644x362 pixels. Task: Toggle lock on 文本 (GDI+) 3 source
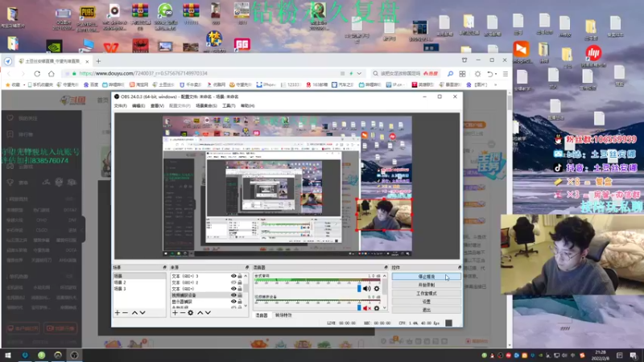[240, 276]
